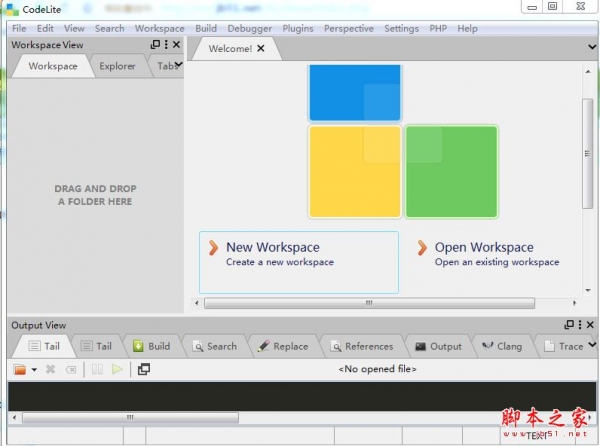The image size is (600, 446).
Task: Open the Settings menu
Action: coord(401,29)
